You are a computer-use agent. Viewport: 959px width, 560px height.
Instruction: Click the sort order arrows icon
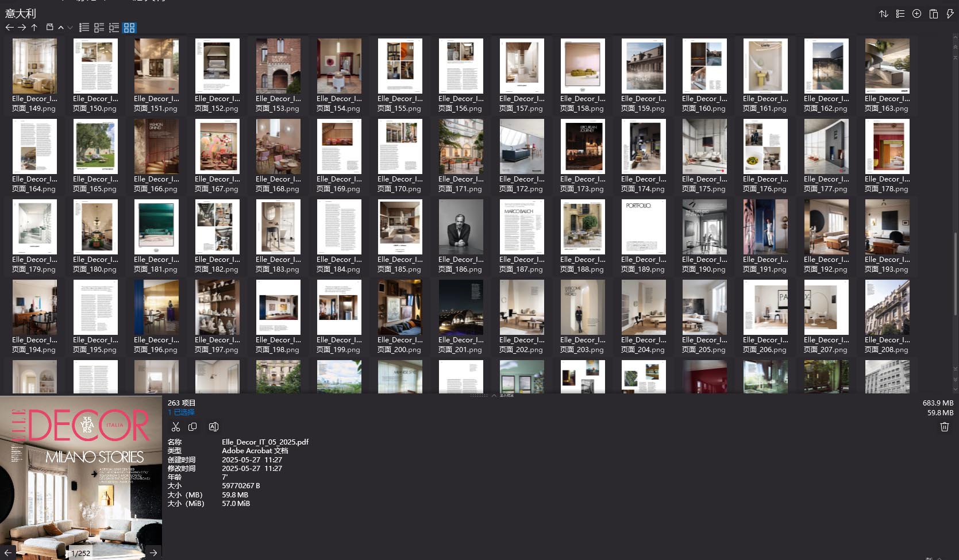pyautogui.click(x=884, y=14)
